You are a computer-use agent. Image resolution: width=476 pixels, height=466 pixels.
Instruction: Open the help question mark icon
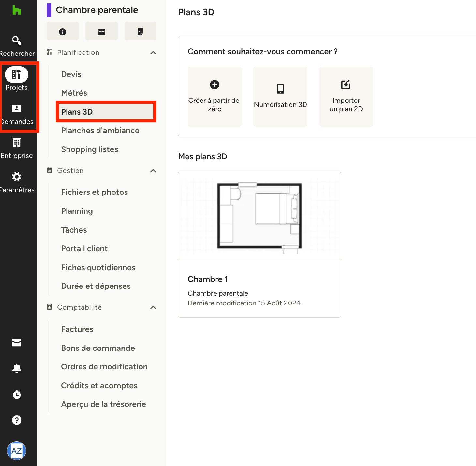17,420
